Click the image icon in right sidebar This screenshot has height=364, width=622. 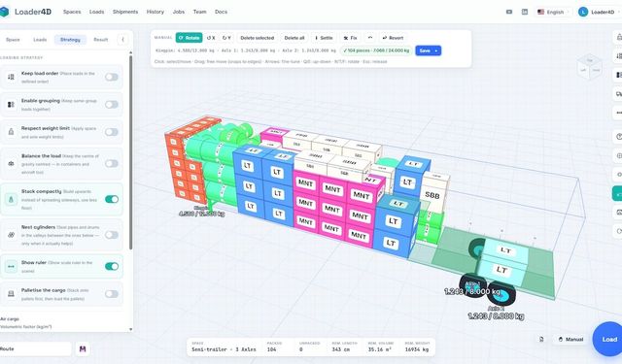click(618, 213)
